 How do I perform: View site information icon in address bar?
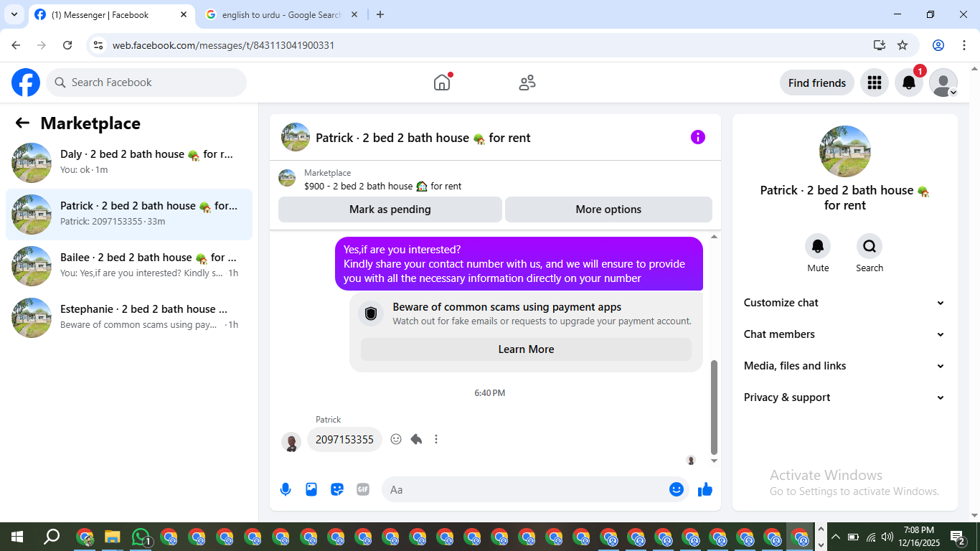98,45
